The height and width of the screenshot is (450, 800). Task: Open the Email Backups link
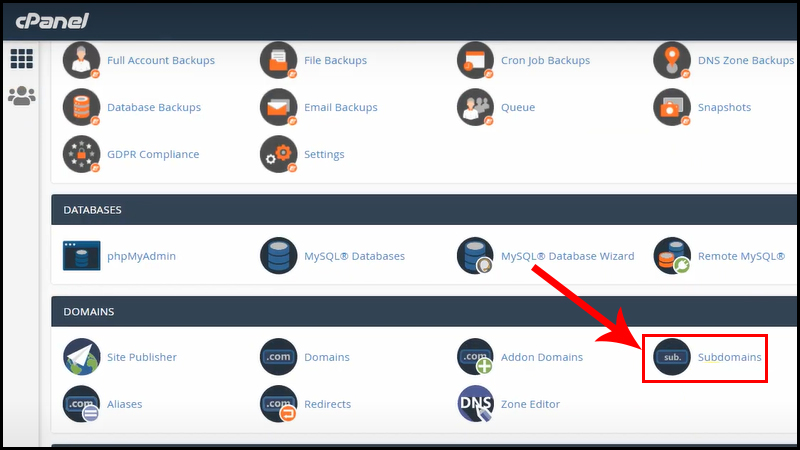(341, 107)
